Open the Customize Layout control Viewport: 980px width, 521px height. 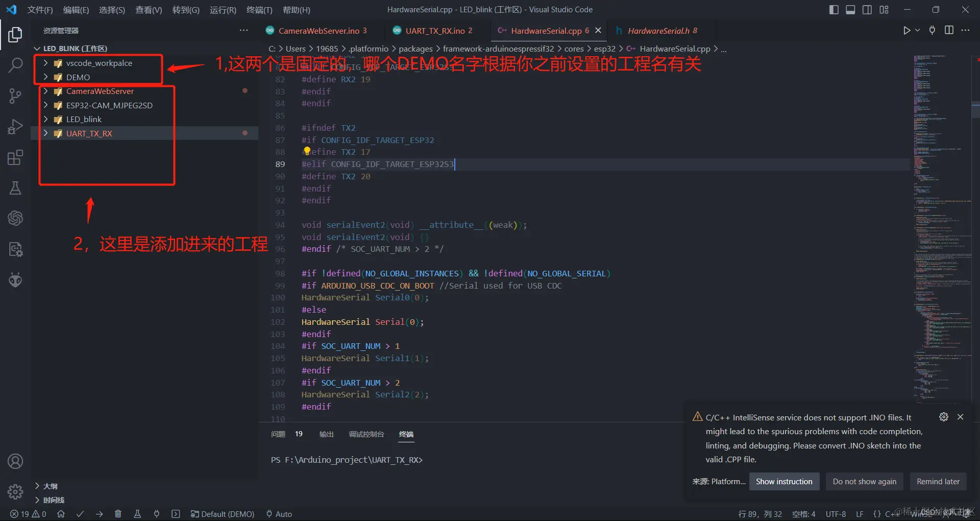pyautogui.click(x=884, y=10)
